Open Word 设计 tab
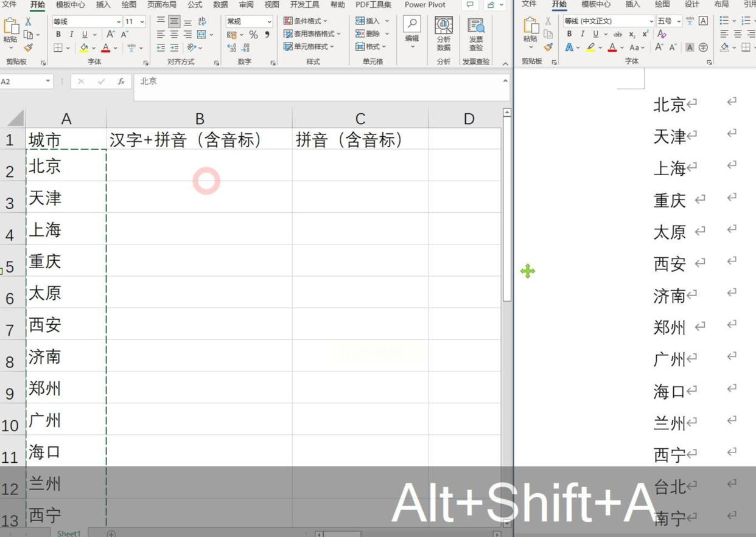 pos(692,4)
